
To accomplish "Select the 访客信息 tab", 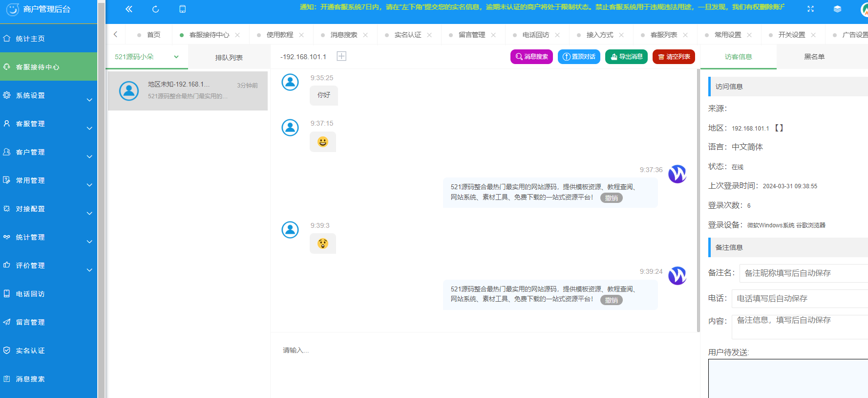I will (x=739, y=57).
